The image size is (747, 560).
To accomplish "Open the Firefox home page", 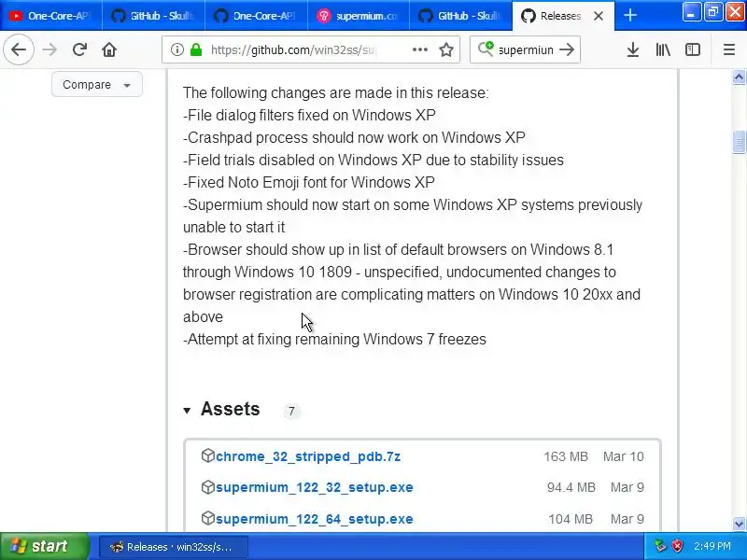I will [x=109, y=49].
